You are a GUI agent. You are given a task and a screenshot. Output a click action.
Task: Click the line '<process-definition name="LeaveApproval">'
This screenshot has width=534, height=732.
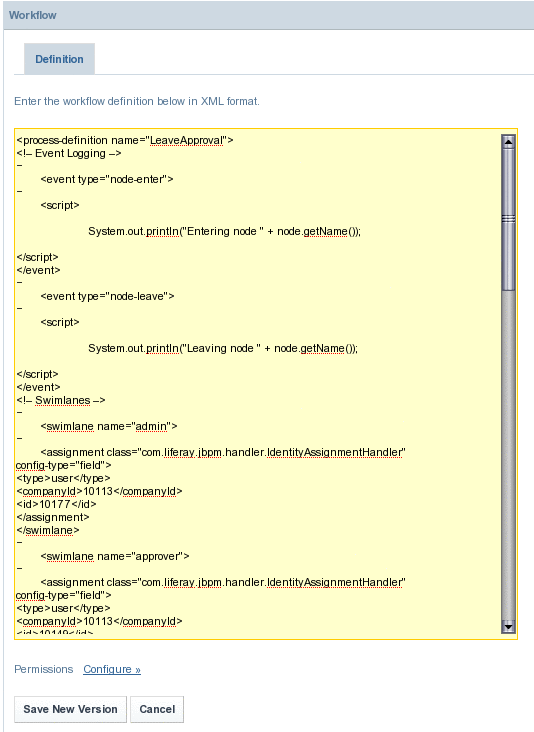pos(125,140)
